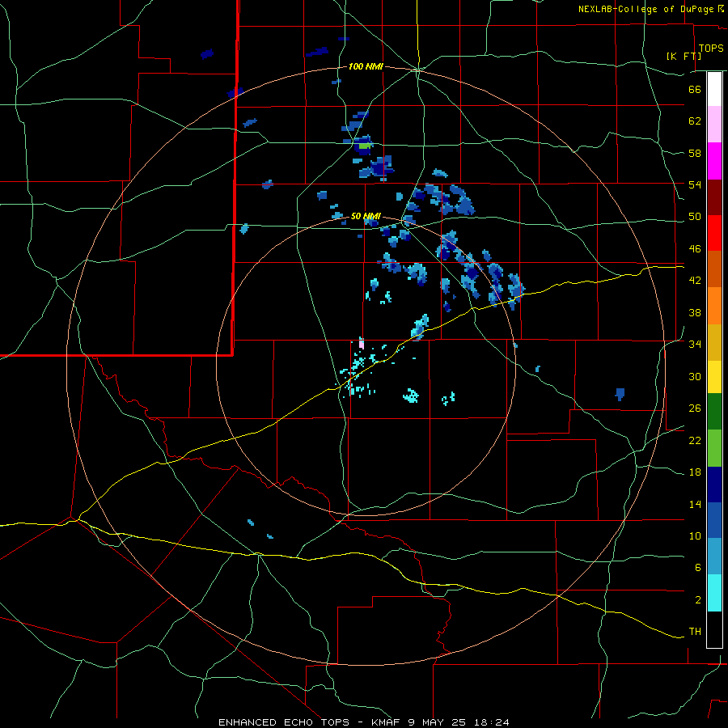
Task: Click the [K FT] units label
Action: tap(684, 56)
